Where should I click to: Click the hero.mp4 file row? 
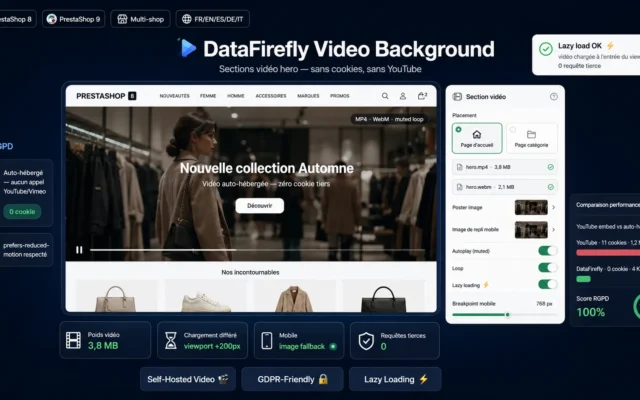pyautogui.click(x=504, y=167)
